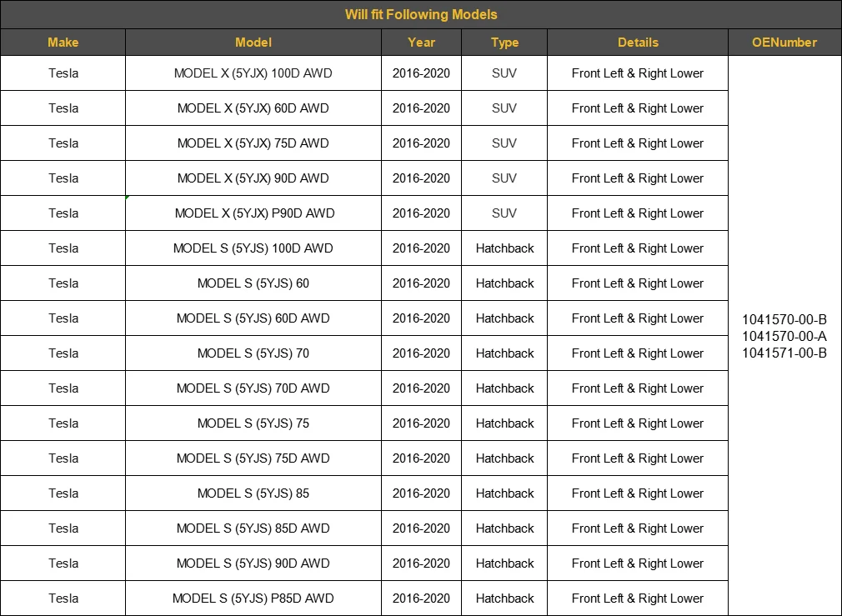Click the MODEL S (5YJS) 70D AWD cell

[x=253, y=388]
